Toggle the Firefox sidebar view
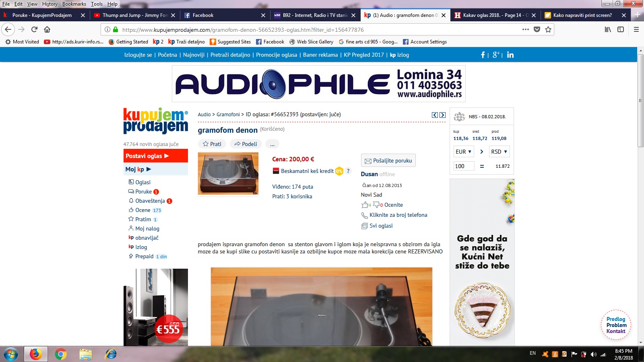This screenshot has width=644, height=362. point(621,29)
